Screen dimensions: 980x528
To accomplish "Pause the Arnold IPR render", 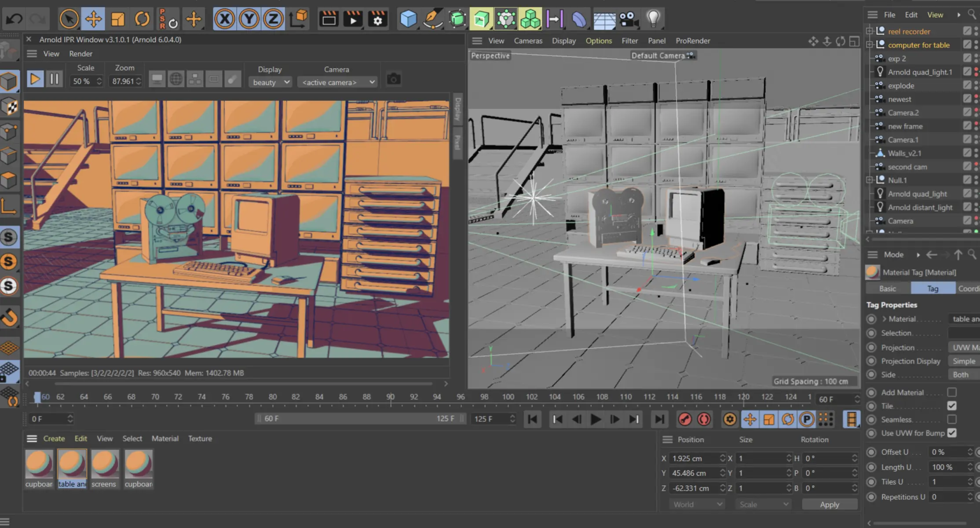I will coord(54,80).
